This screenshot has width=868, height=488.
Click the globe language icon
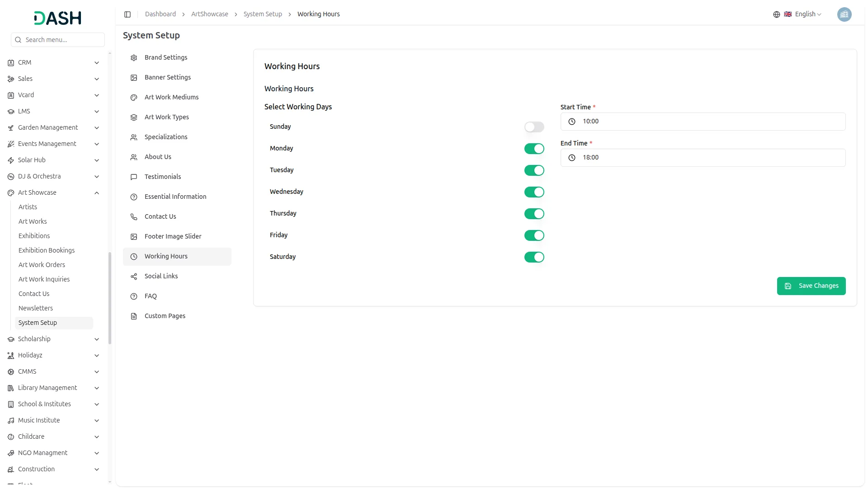[776, 14]
